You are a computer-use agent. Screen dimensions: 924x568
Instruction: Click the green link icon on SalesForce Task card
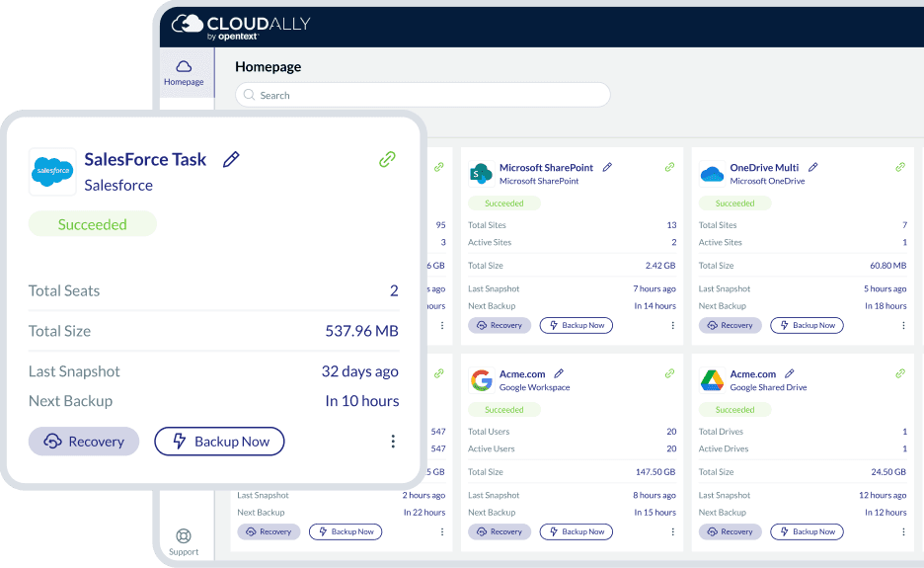(x=388, y=159)
